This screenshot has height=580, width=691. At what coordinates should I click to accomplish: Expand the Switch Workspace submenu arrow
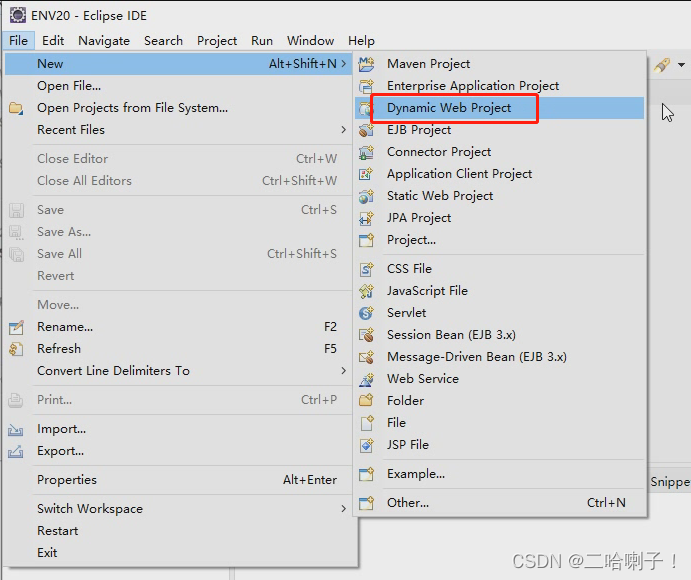pos(343,509)
